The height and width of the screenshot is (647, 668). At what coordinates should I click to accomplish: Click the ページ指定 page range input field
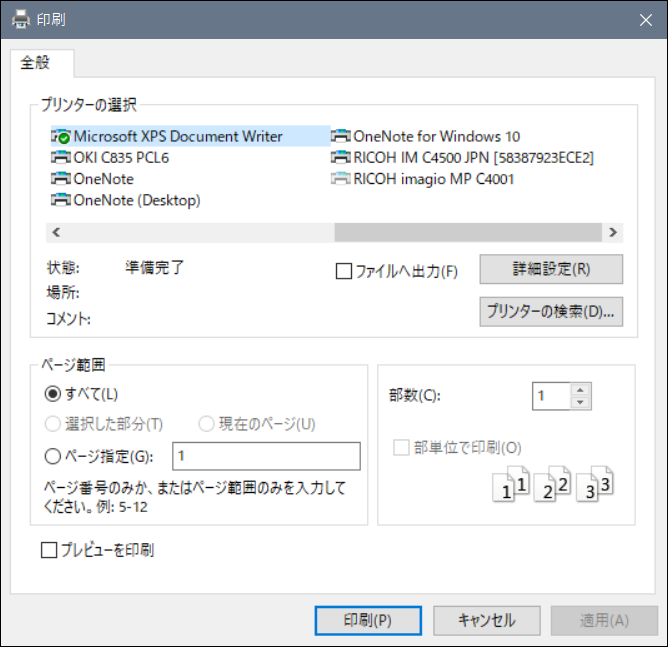click(266, 456)
